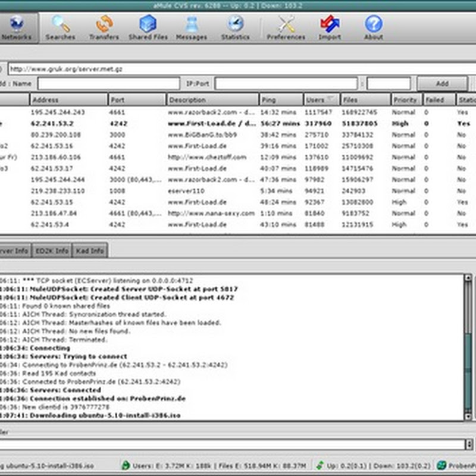
Task: Switch to the Transfers view
Action: click(104, 27)
